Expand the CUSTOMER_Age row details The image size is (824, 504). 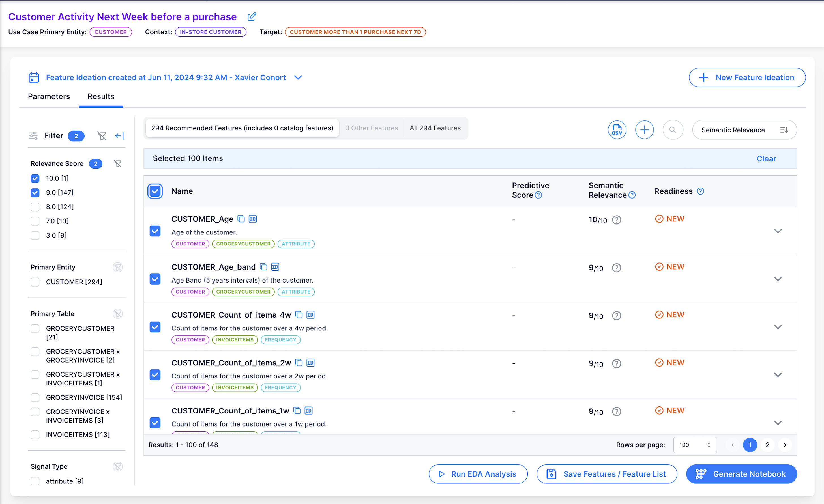778,231
